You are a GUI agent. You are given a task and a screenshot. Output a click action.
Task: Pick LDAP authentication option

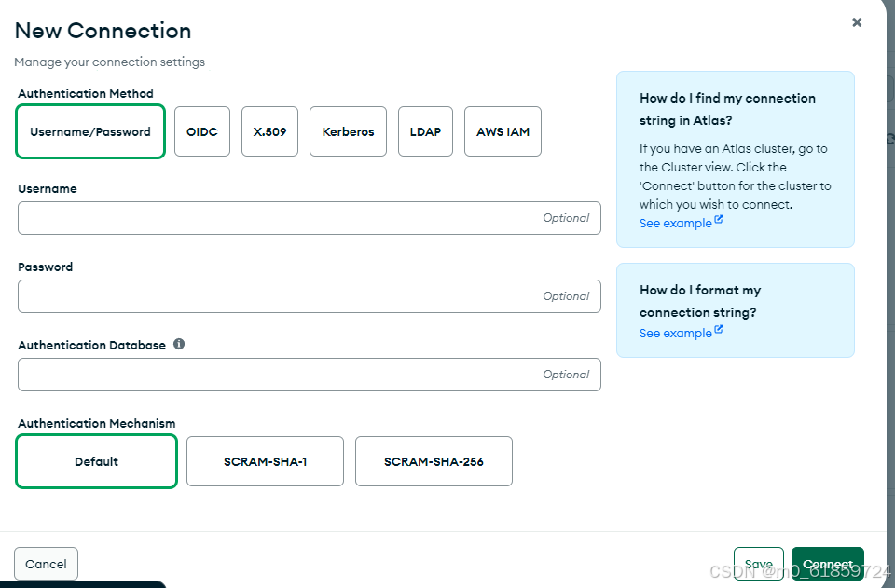pyautogui.click(x=425, y=131)
